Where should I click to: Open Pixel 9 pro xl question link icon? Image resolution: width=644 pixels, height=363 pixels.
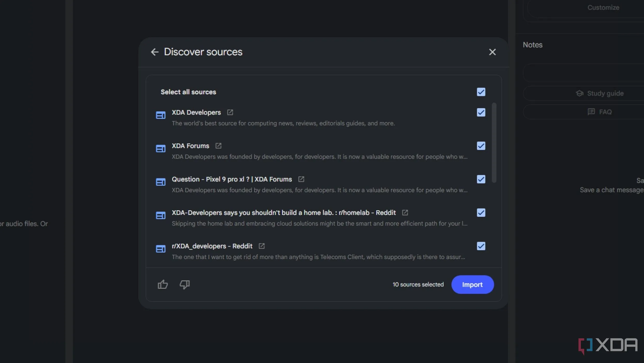click(x=301, y=179)
